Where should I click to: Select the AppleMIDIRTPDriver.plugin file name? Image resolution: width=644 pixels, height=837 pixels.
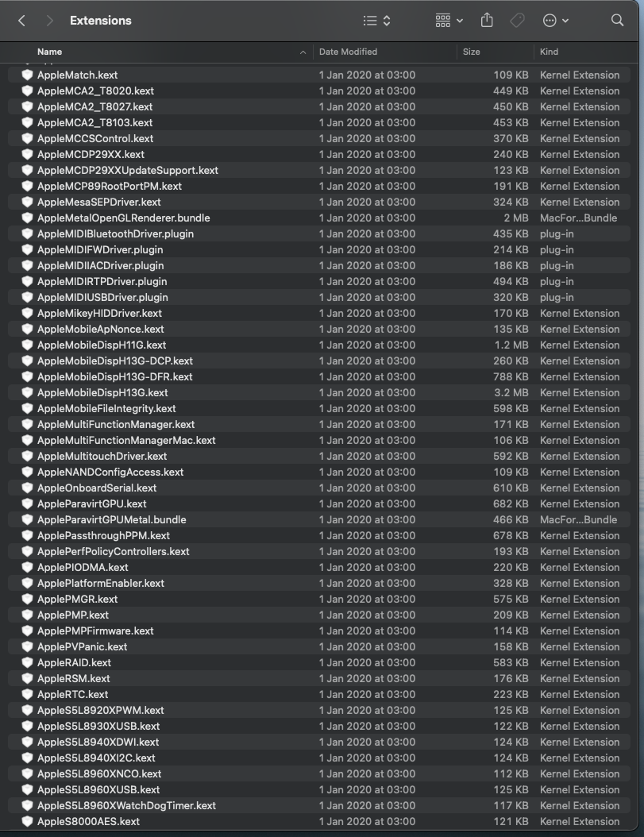pos(102,281)
